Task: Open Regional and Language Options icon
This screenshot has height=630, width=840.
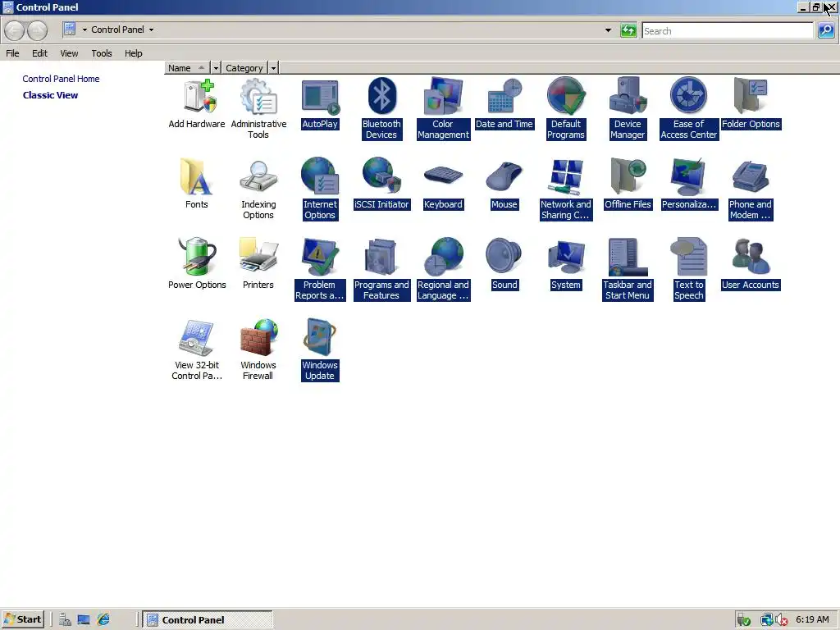Action: (x=443, y=269)
